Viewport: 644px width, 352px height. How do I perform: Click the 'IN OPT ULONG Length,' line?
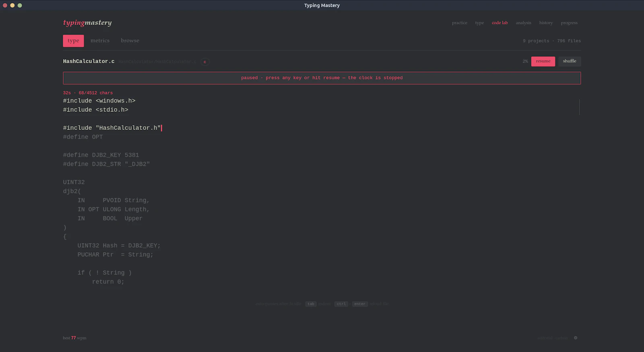point(114,210)
